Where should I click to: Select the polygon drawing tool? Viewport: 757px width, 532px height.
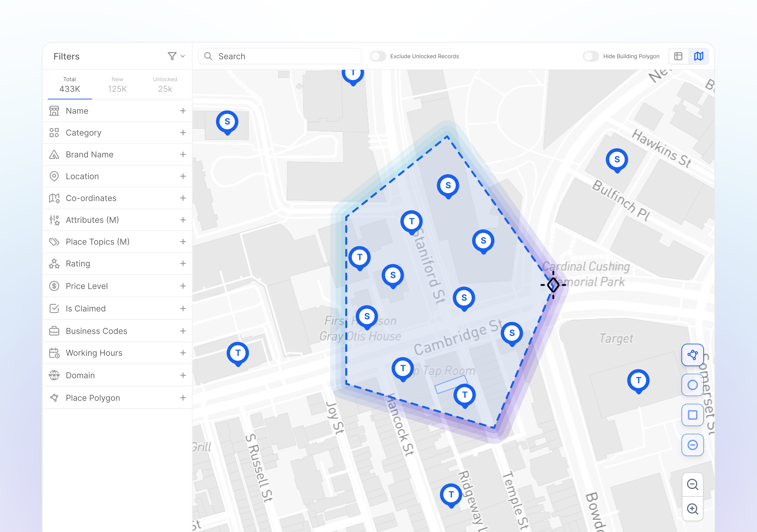pos(692,355)
